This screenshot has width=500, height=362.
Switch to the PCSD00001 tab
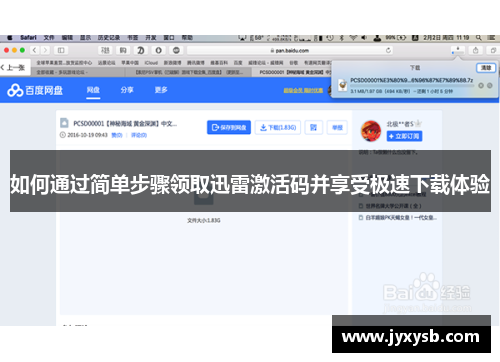[x=292, y=72]
